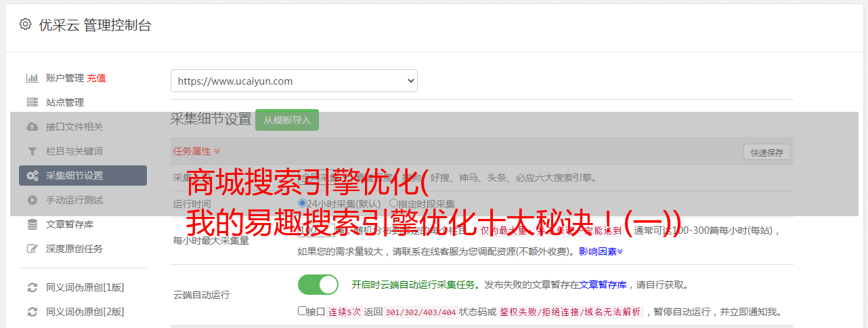Open 站点管理 in the sidebar
The height and width of the screenshot is (328, 868).
tap(65, 102)
